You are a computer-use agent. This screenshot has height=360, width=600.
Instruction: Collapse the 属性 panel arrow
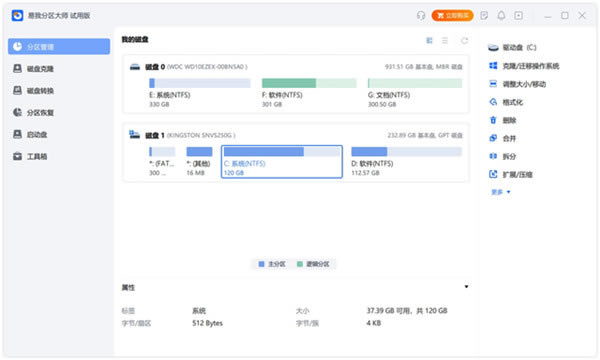[x=466, y=287]
